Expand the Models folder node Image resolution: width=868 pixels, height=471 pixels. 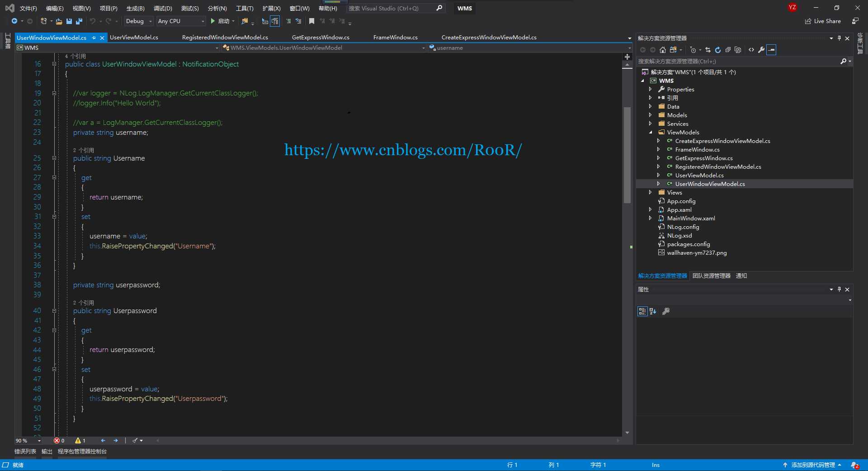tap(650, 115)
